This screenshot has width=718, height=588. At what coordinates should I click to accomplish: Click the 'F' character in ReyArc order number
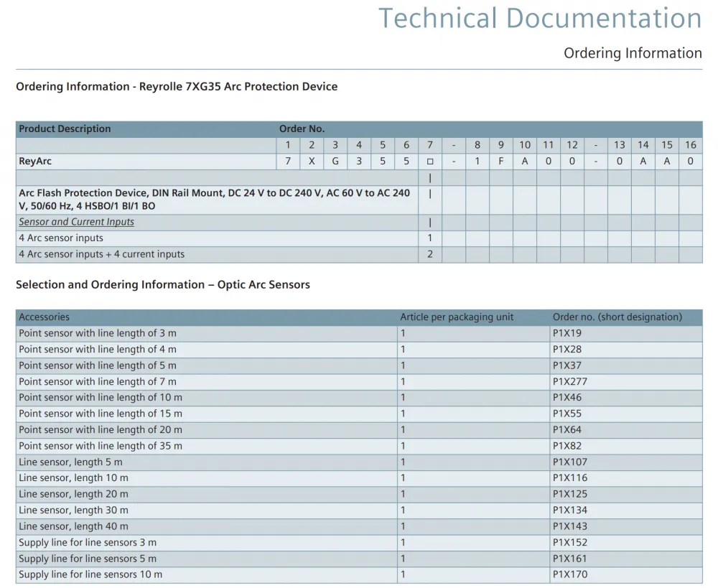pyautogui.click(x=501, y=162)
